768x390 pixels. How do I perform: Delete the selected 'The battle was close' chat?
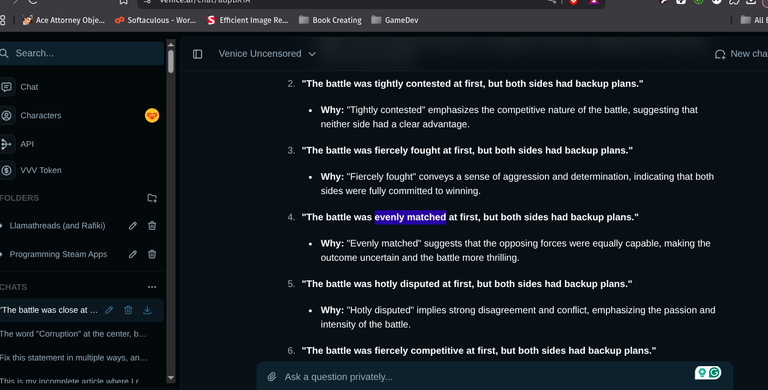(128, 310)
